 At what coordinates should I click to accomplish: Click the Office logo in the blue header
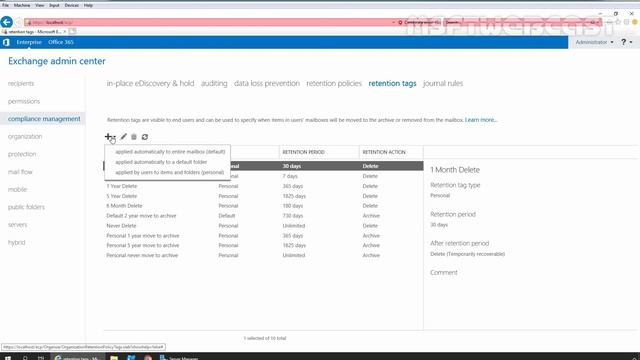[x=6, y=42]
